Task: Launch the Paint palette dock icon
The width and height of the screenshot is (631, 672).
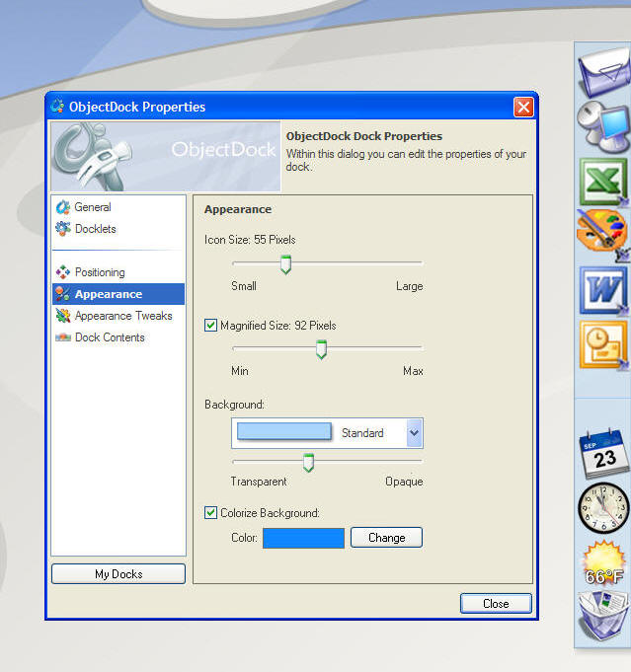Action: tap(603, 235)
